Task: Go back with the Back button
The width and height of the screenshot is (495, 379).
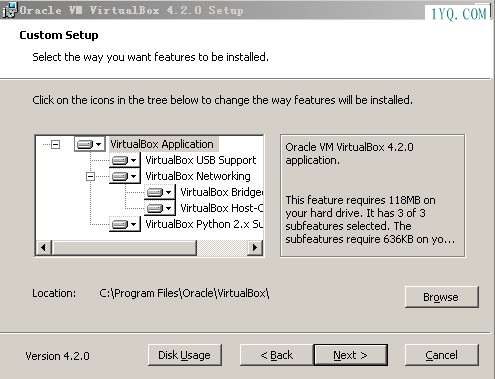Action: pyautogui.click(x=277, y=355)
